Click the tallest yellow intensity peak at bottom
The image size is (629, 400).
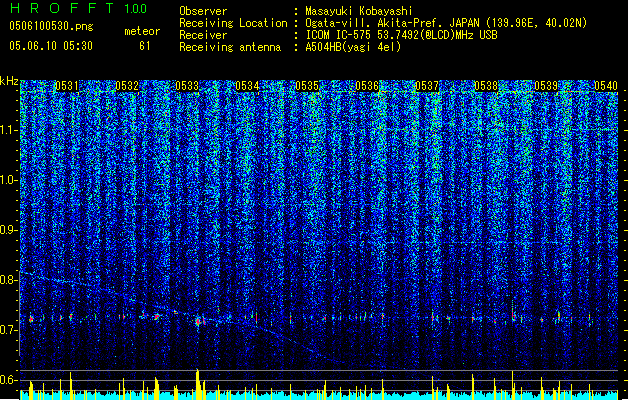click(198, 381)
